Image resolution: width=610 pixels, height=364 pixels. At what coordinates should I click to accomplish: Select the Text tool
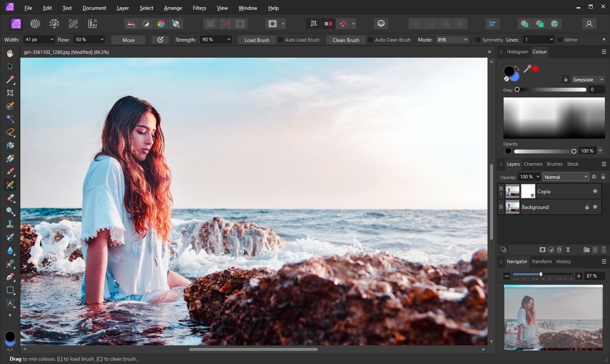[x=10, y=303]
